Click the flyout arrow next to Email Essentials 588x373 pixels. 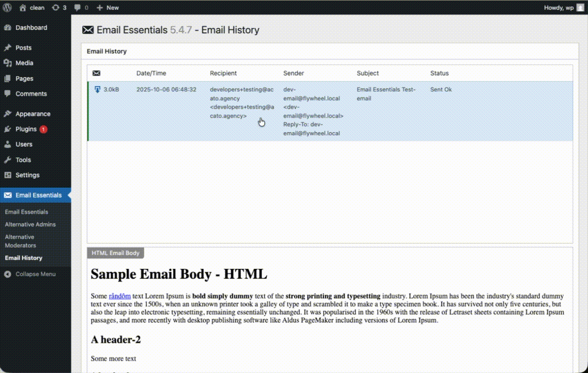[x=69, y=195]
